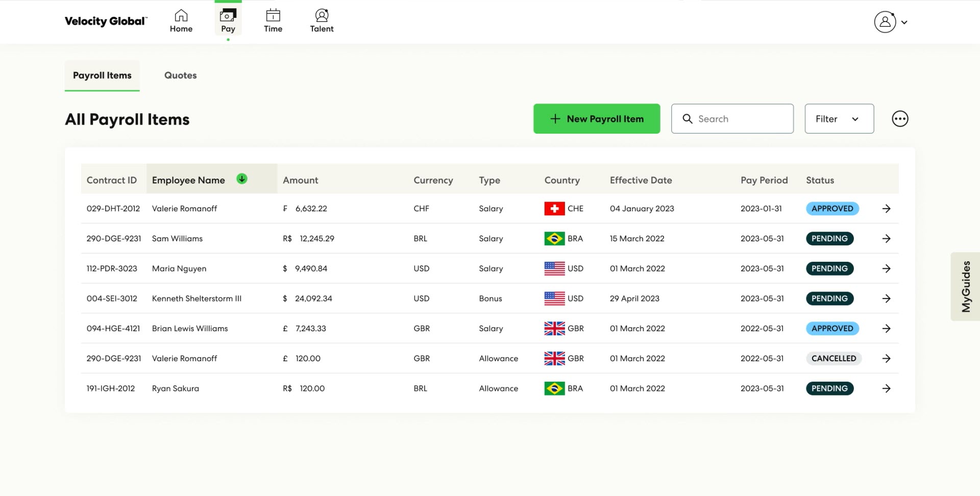Go to the Time calendar icon
This screenshot has width=980, height=496.
(273, 15)
